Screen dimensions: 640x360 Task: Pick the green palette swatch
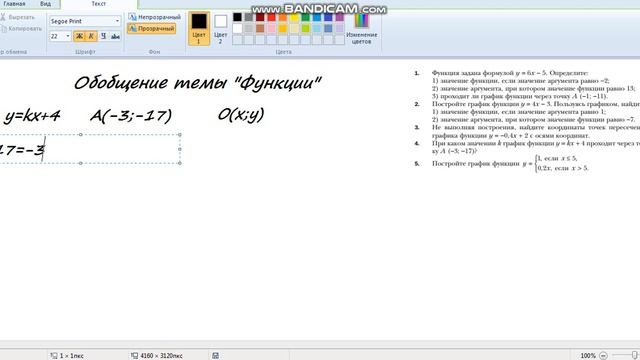[306, 17]
